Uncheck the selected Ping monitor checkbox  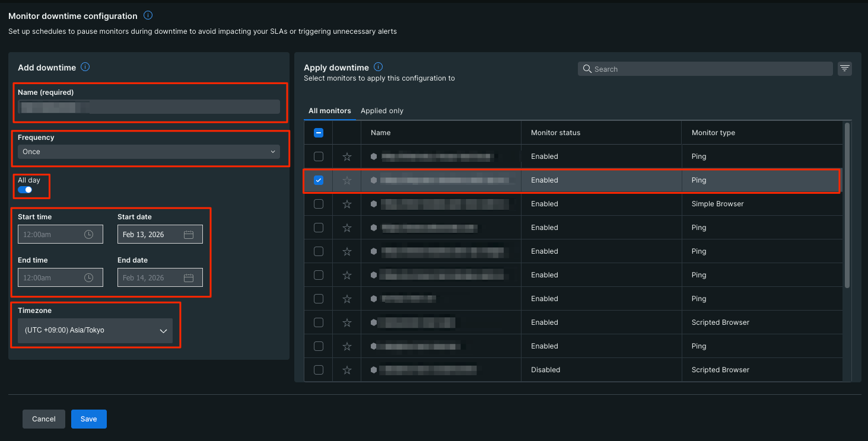click(x=319, y=180)
